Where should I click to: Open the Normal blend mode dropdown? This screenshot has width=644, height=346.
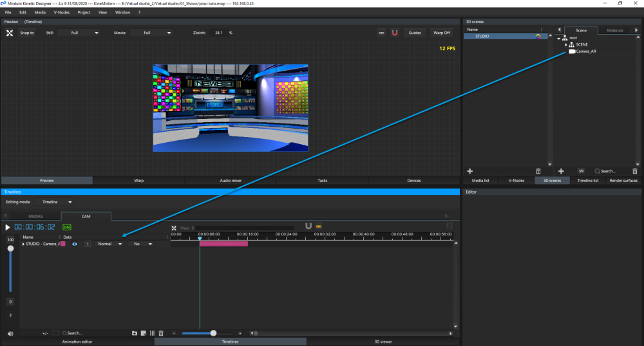pyautogui.click(x=109, y=244)
